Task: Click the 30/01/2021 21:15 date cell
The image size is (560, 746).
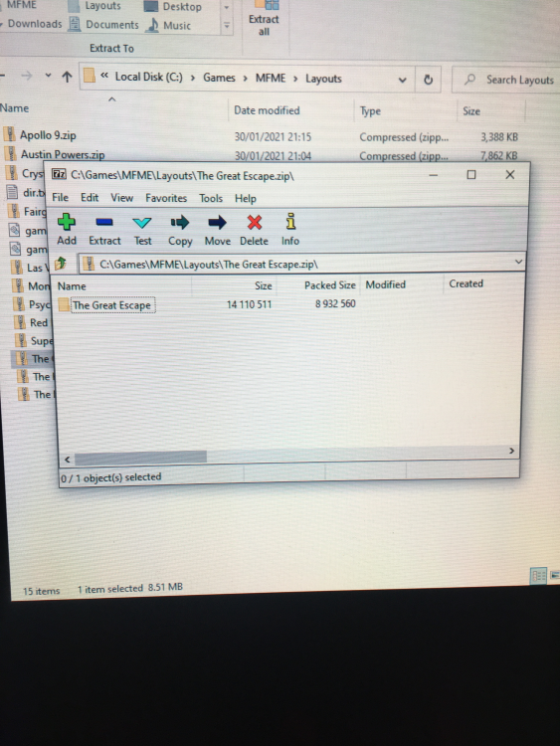Action: (273, 137)
